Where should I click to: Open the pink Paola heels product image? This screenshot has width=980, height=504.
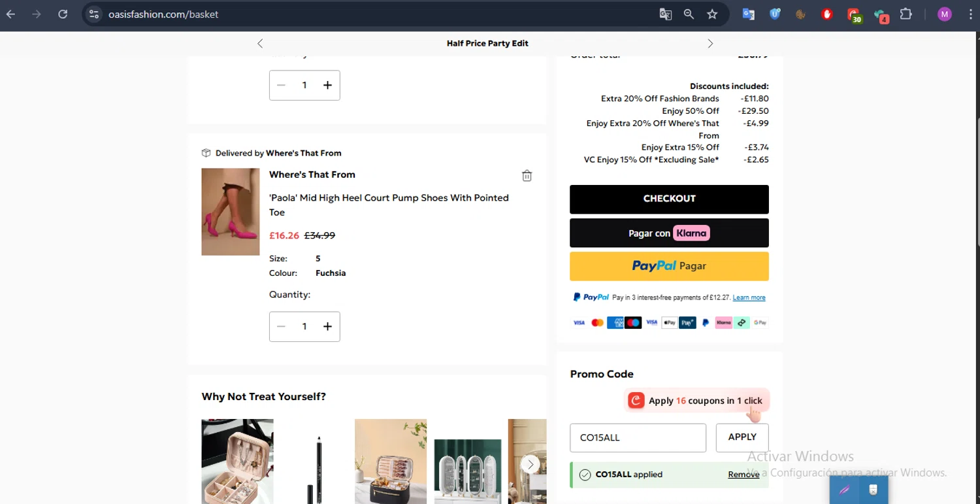(231, 212)
